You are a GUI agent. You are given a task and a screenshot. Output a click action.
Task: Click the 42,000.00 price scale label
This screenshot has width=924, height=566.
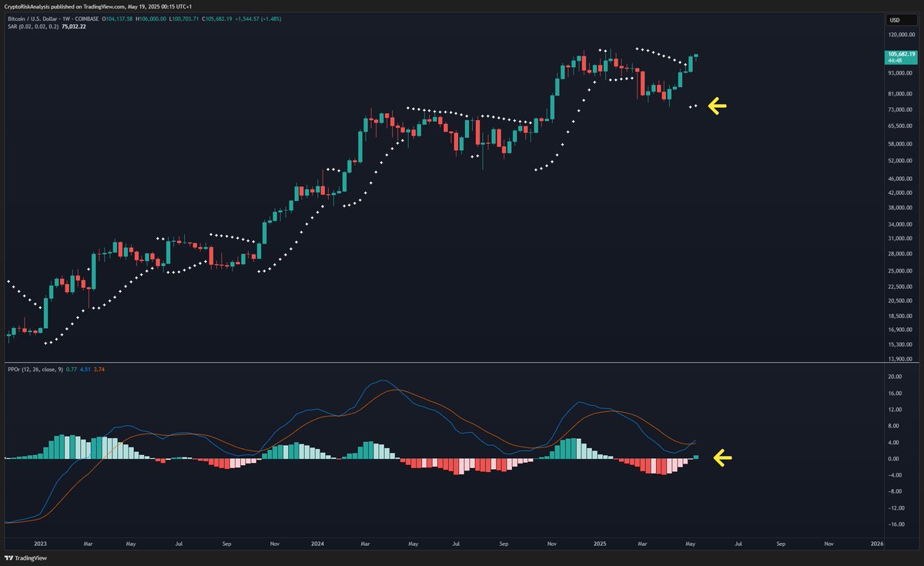tap(902, 193)
